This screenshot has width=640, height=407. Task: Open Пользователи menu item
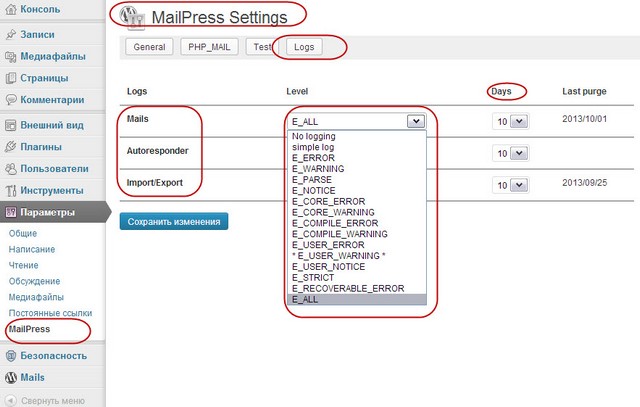tap(54, 169)
